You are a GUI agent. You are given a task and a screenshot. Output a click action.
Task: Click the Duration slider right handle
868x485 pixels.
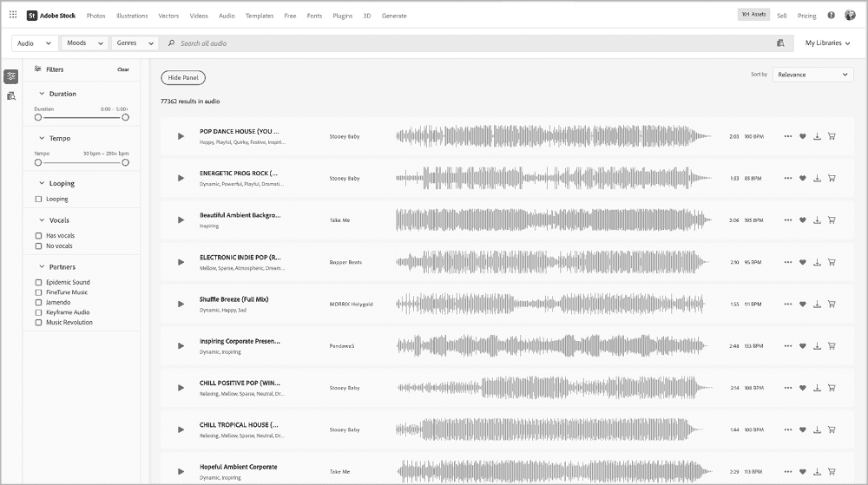point(126,117)
